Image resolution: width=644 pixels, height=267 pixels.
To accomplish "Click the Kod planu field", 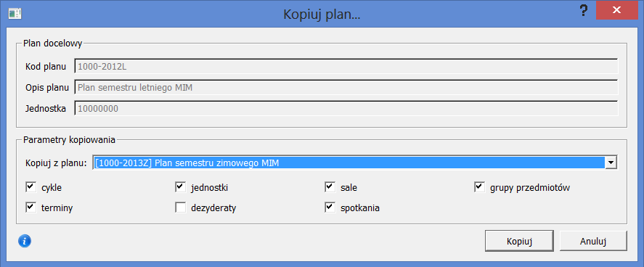I will [346, 65].
